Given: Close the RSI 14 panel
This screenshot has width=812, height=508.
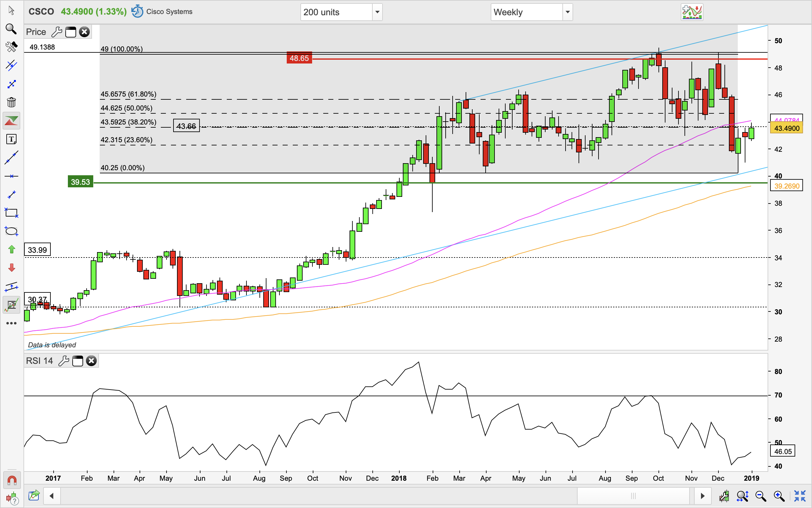Looking at the screenshot, I should pos(91,361).
